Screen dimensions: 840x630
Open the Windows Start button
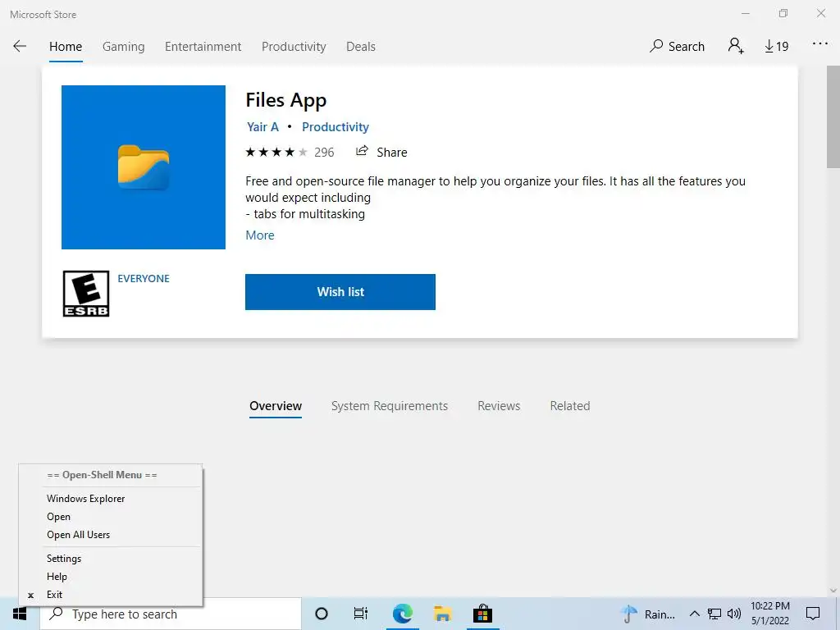(20, 614)
